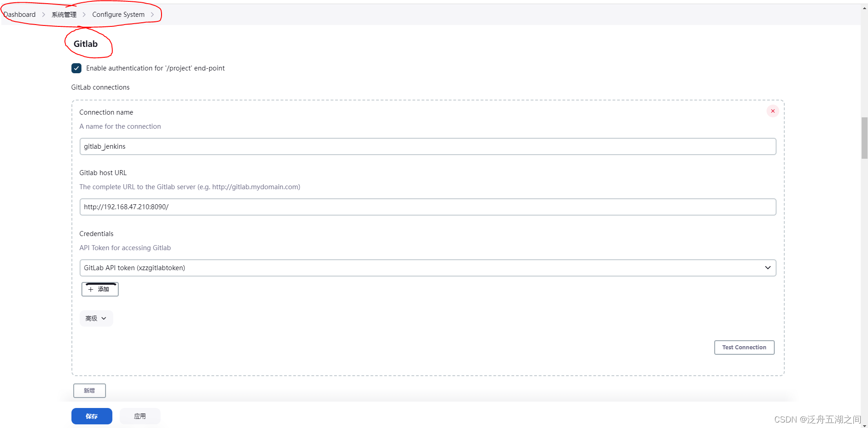Click chevron after Dashboard breadcrumb

point(44,15)
